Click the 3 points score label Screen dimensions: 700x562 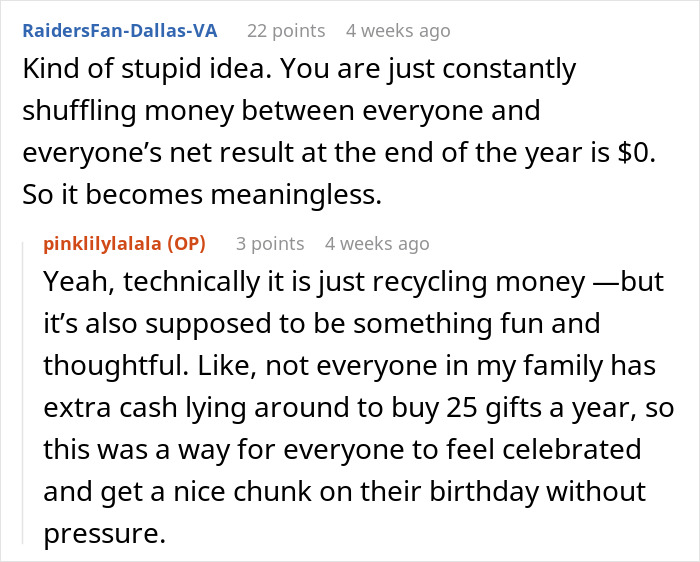[270, 243]
